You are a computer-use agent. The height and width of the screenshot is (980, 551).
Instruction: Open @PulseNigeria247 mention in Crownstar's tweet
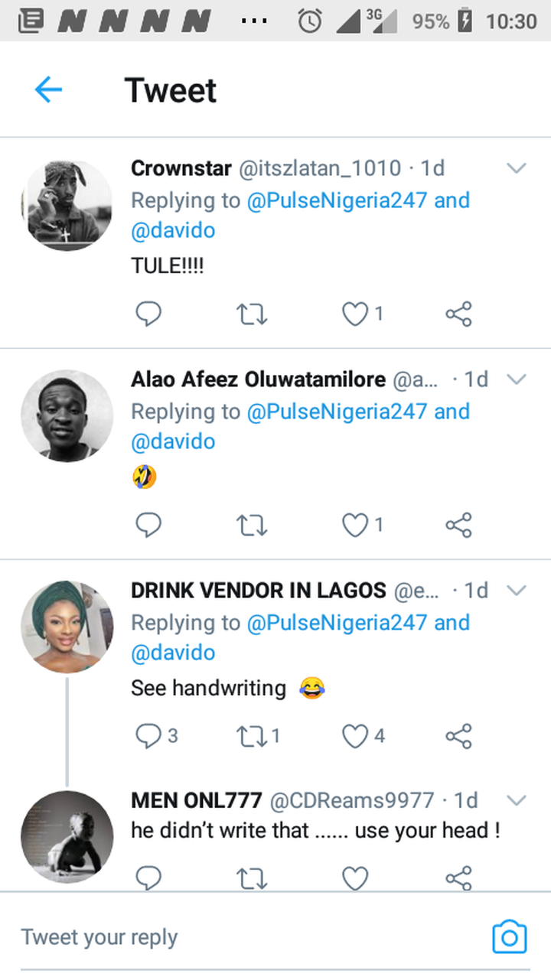(337, 200)
